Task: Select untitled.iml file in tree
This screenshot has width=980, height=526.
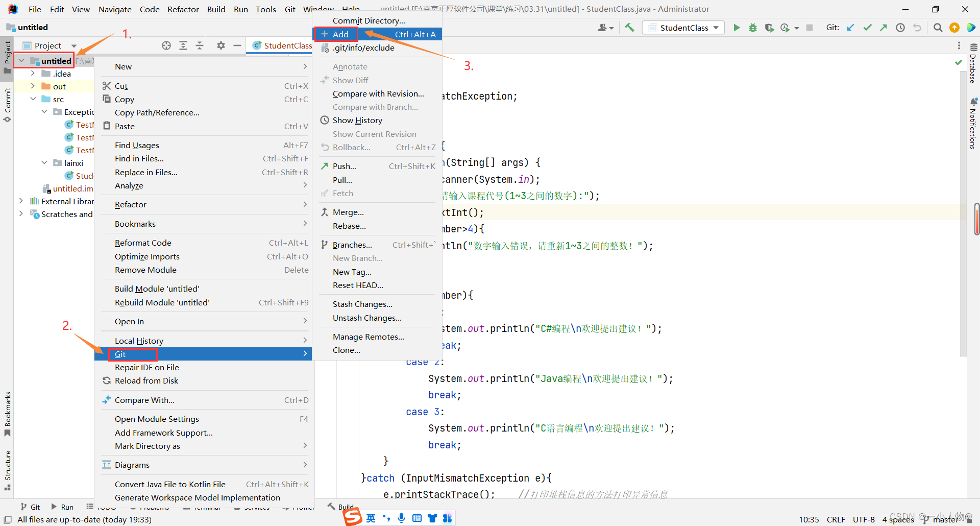Action: click(68, 188)
